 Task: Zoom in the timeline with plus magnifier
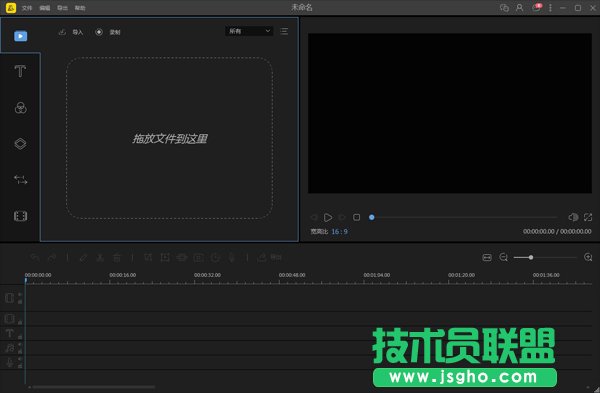(x=588, y=258)
